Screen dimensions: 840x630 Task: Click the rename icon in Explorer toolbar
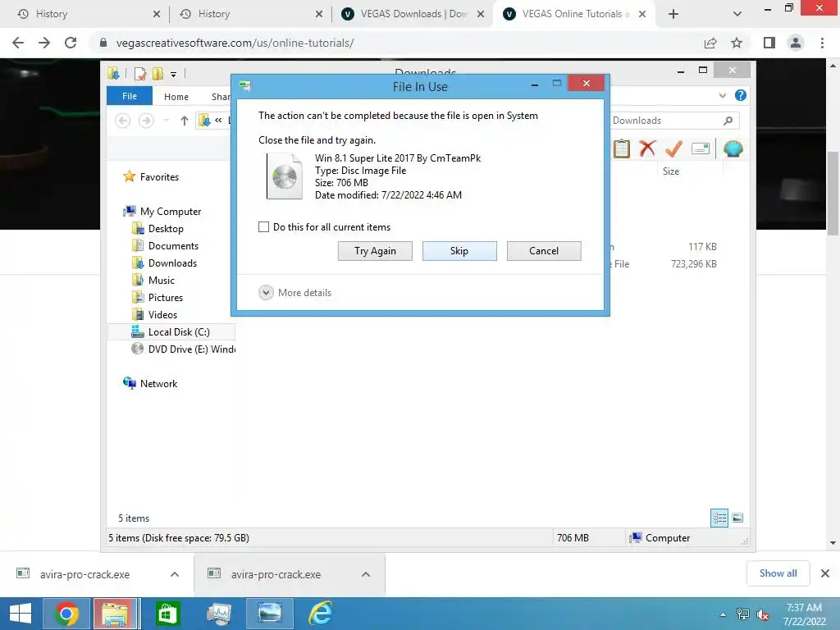(x=701, y=148)
